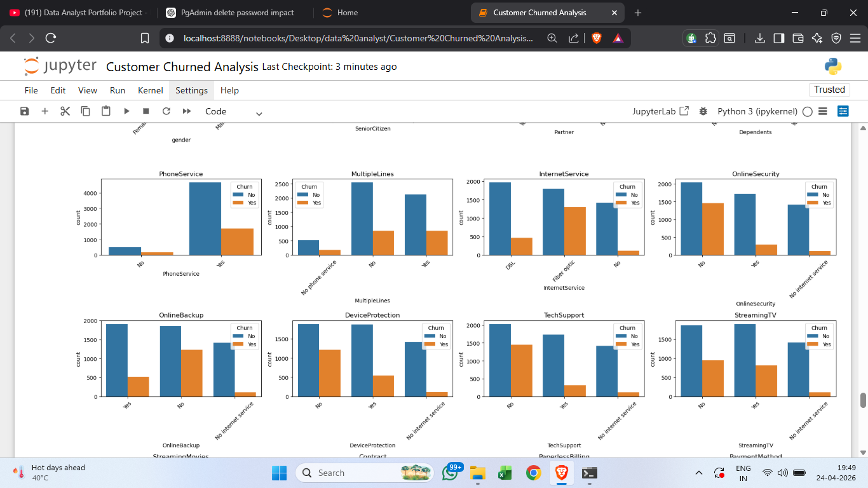868x488 pixels.
Task: Bookmark this page icon
Action: (145, 38)
